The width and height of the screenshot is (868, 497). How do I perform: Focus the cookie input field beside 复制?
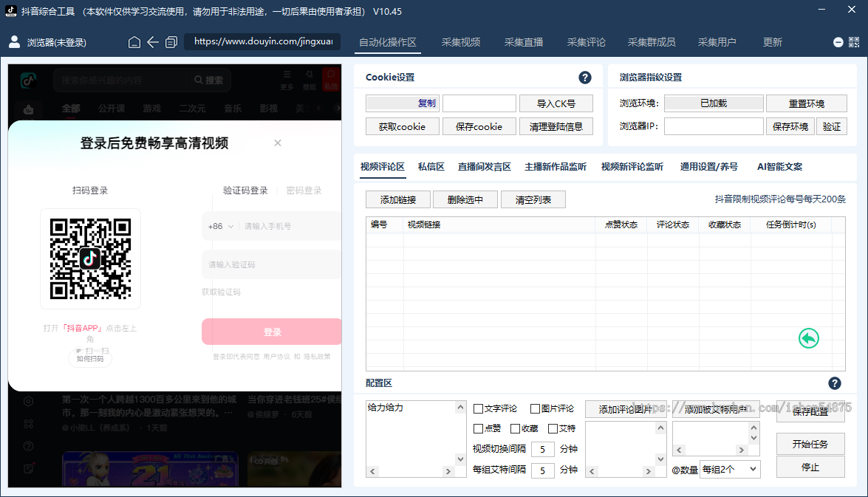pyautogui.click(x=479, y=103)
